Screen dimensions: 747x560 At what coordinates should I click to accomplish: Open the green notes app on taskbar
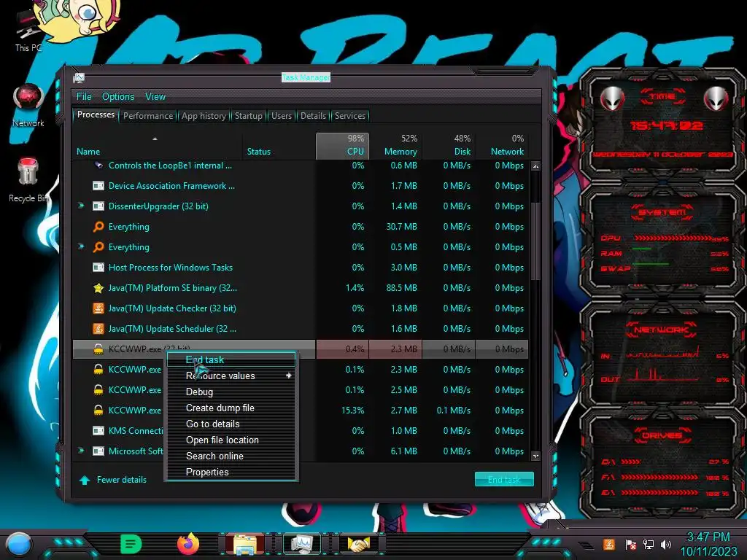pyautogui.click(x=131, y=544)
